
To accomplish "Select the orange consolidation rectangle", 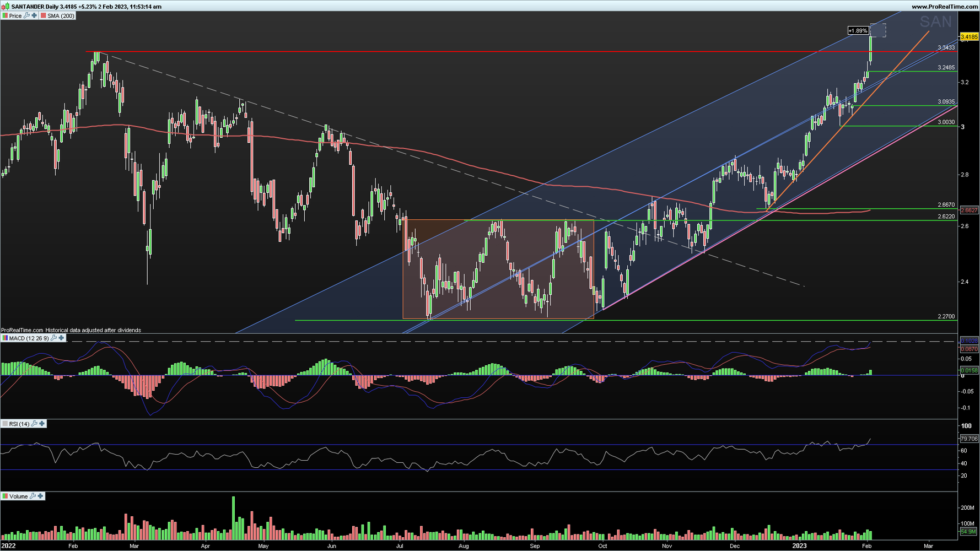I will coord(498,269).
